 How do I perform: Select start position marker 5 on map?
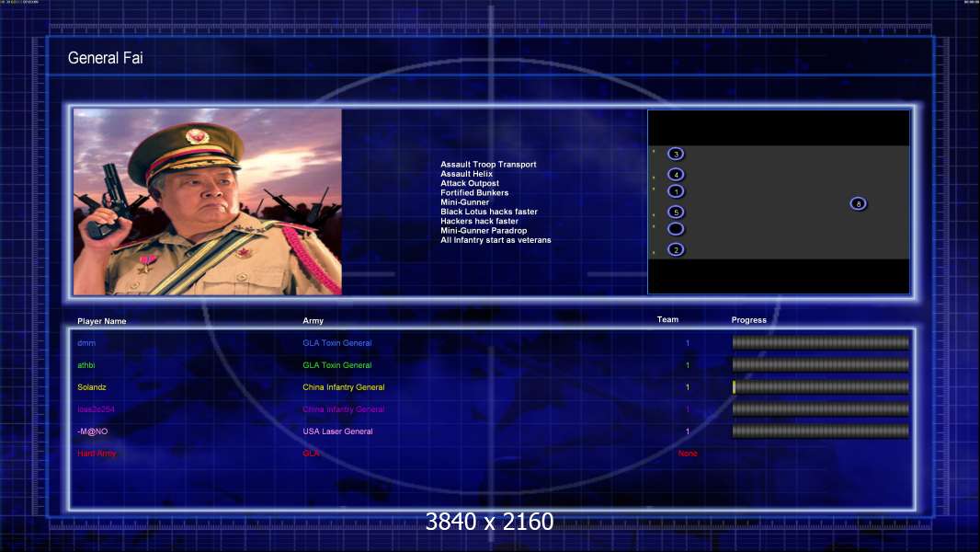pyautogui.click(x=676, y=212)
